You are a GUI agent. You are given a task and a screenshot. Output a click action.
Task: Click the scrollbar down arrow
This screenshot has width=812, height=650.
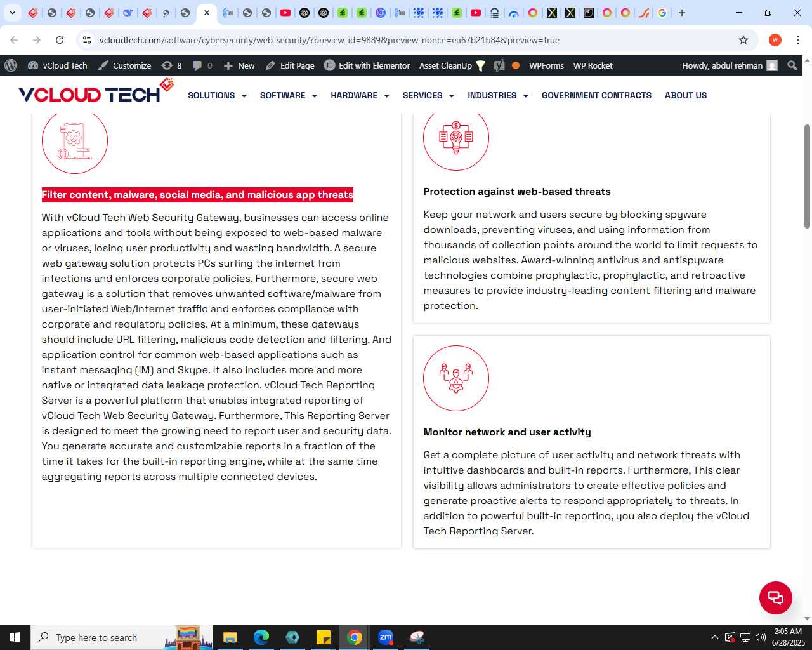tap(808, 618)
